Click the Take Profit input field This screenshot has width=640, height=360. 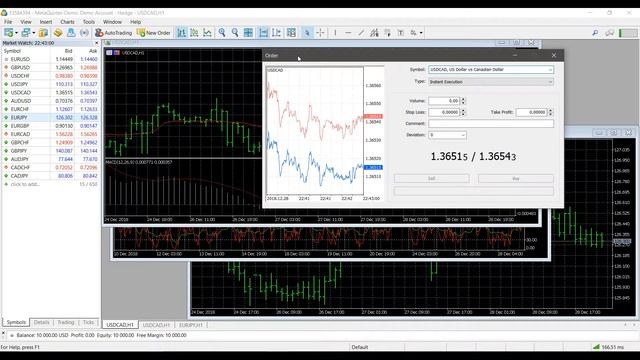[x=531, y=112]
